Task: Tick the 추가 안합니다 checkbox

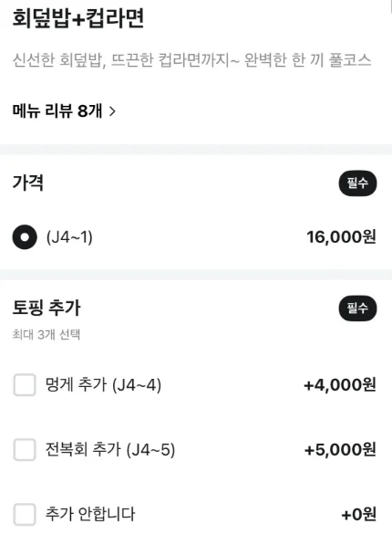Action: click(x=25, y=515)
